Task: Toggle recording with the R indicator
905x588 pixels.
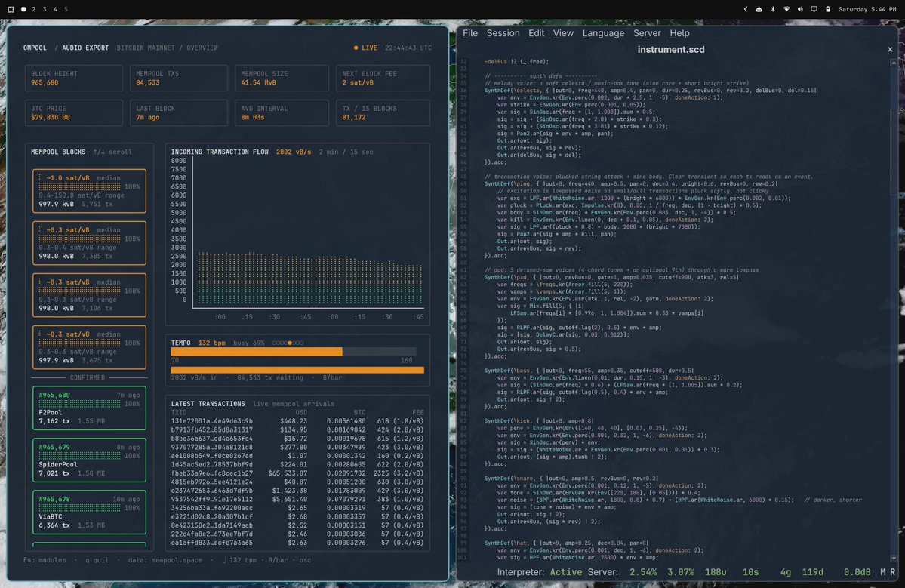Action: pyautogui.click(x=892, y=572)
